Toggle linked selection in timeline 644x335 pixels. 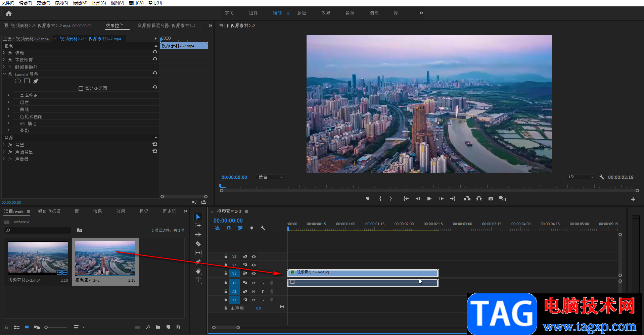pos(240,228)
